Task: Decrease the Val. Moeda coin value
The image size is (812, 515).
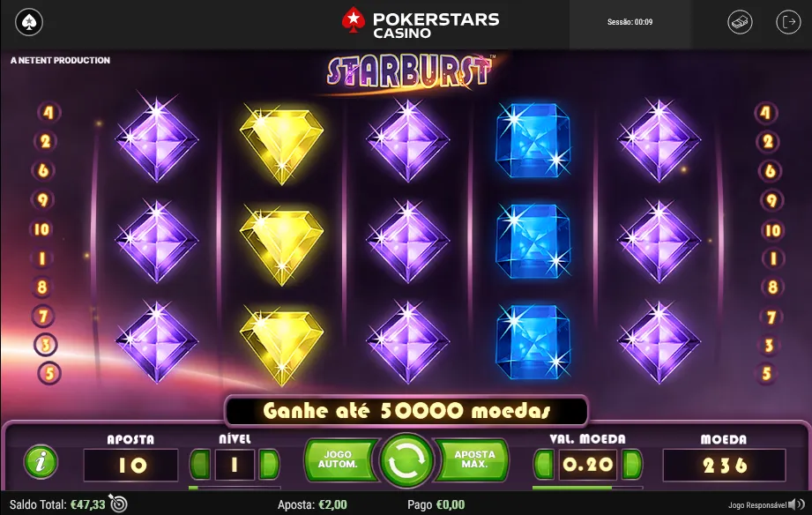Action: (x=544, y=464)
